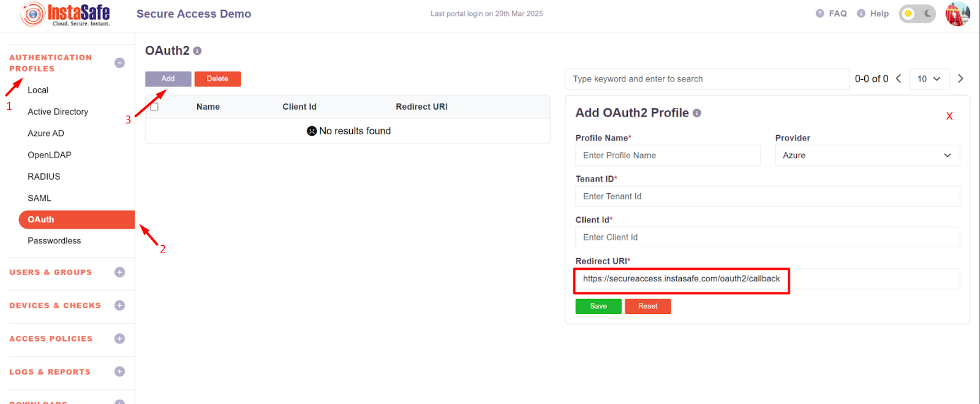Click info icon next to Add OAuth2 Profile
Viewport: 980px width, 404px height.
click(697, 113)
